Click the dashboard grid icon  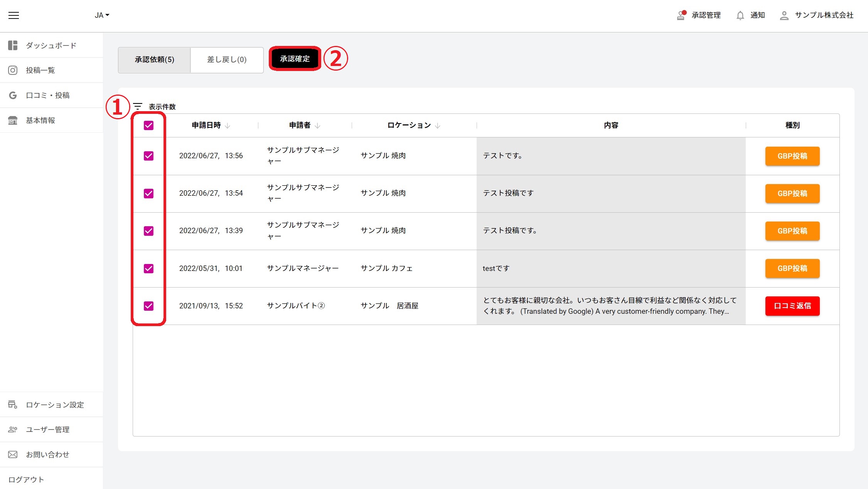click(13, 46)
